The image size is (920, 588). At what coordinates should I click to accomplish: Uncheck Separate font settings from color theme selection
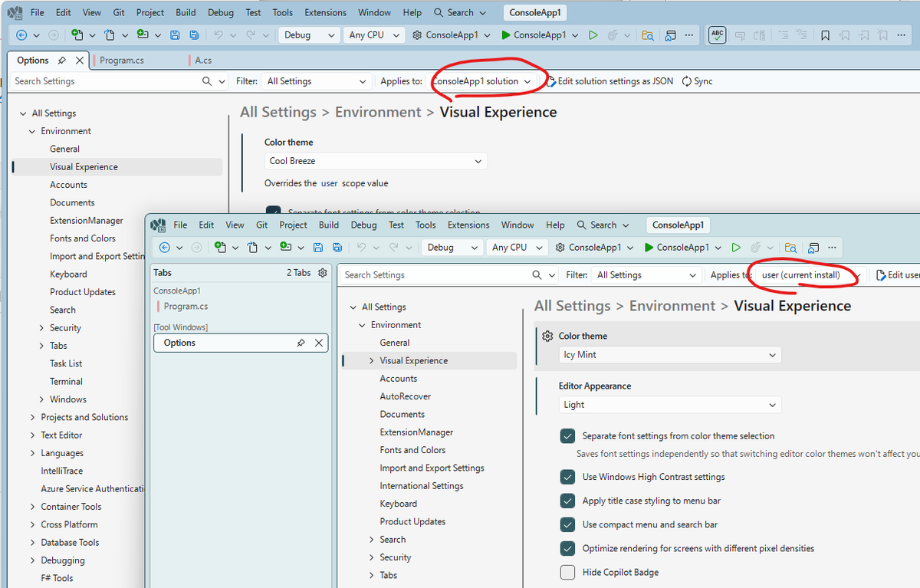(567, 436)
